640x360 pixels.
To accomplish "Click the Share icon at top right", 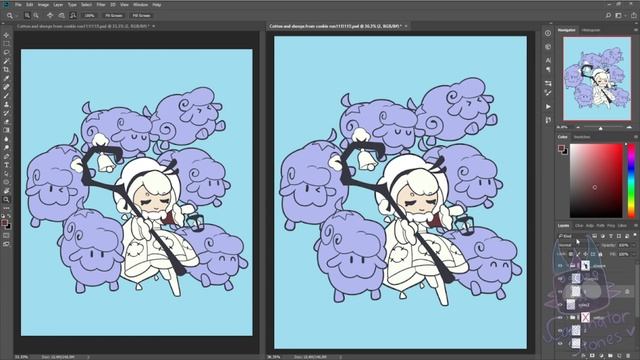I will (x=633, y=16).
